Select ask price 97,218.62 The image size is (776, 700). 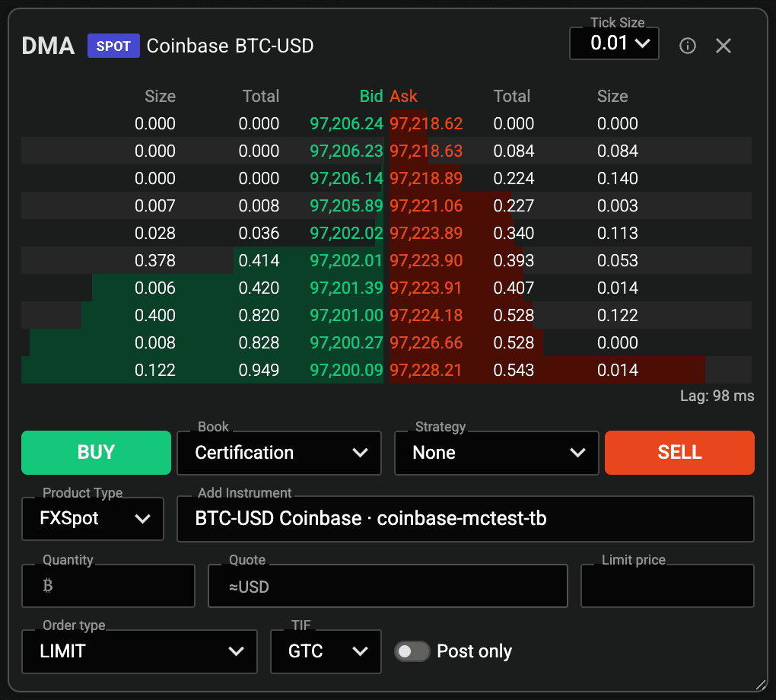pyautogui.click(x=426, y=124)
